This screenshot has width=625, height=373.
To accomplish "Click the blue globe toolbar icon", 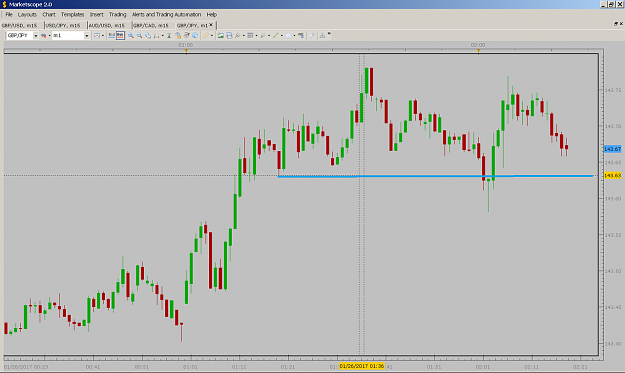I will [x=195, y=35].
